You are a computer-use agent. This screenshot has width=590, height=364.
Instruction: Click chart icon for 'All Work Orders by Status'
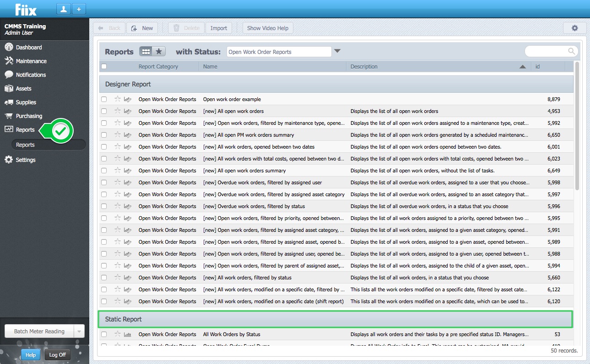pyautogui.click(x=128, y=334)
